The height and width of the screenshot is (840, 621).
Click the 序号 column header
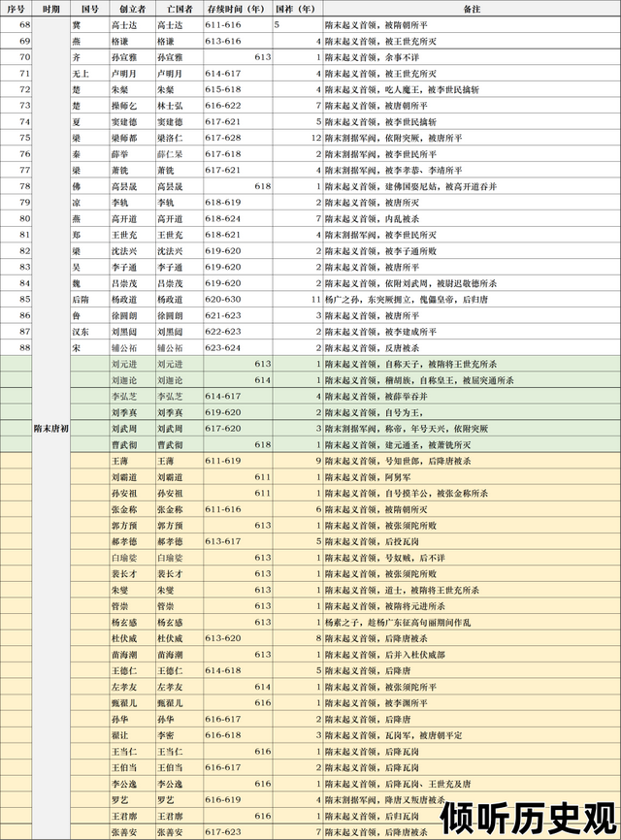click(x=16, y=9)
